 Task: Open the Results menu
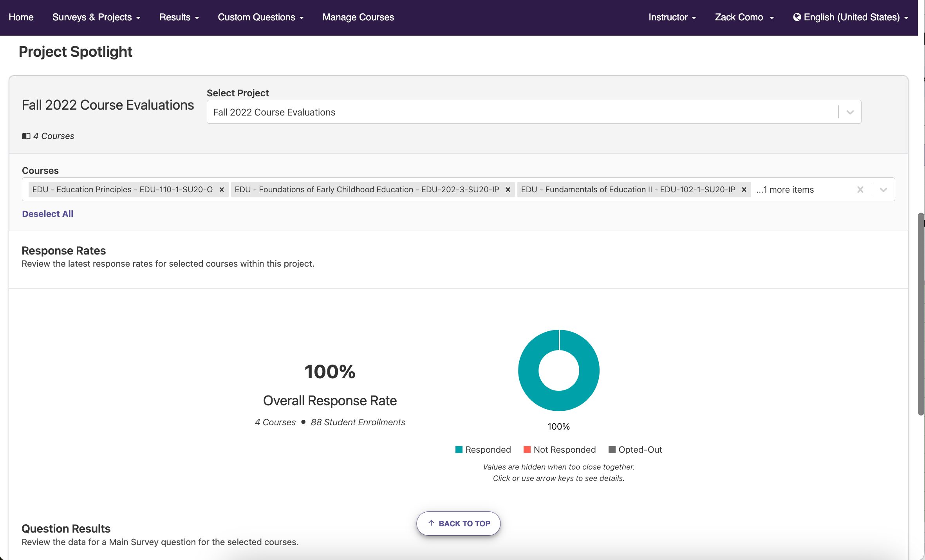point(179,17)
